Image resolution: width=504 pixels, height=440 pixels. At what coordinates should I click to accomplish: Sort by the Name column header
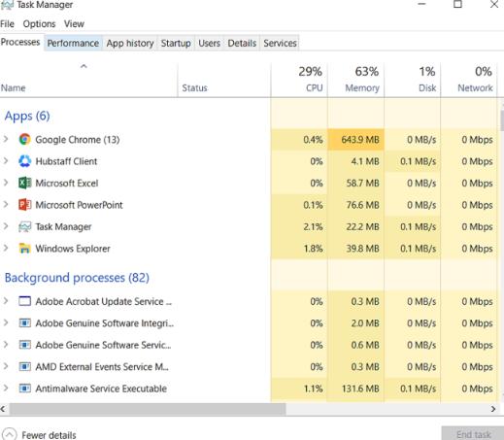coord(88,80)
